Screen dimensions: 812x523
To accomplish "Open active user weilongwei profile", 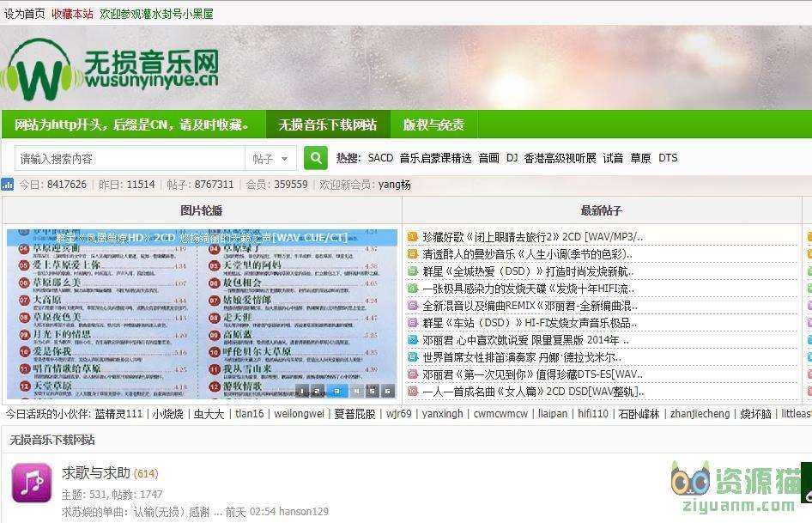I will tap(299, 414).
